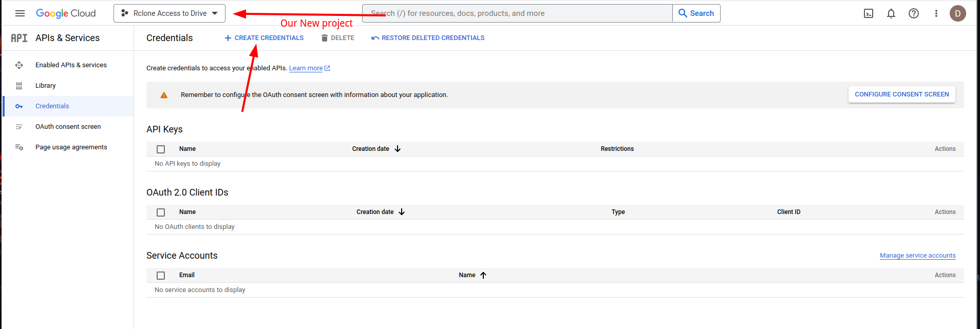Viewport: 980px width, 329px height.
Task: Open OAuth consent screen in the sidebar
Action: pos(68,127)
